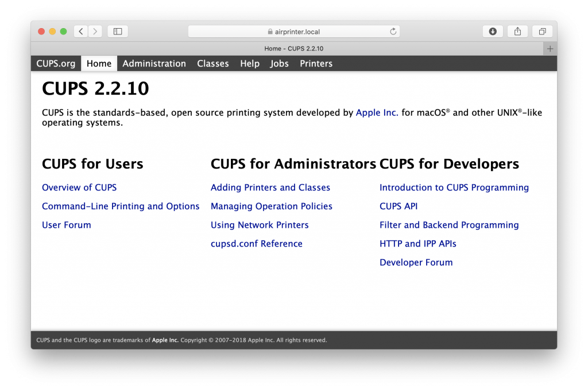Zoom the window with the green button

coord(63,32)
